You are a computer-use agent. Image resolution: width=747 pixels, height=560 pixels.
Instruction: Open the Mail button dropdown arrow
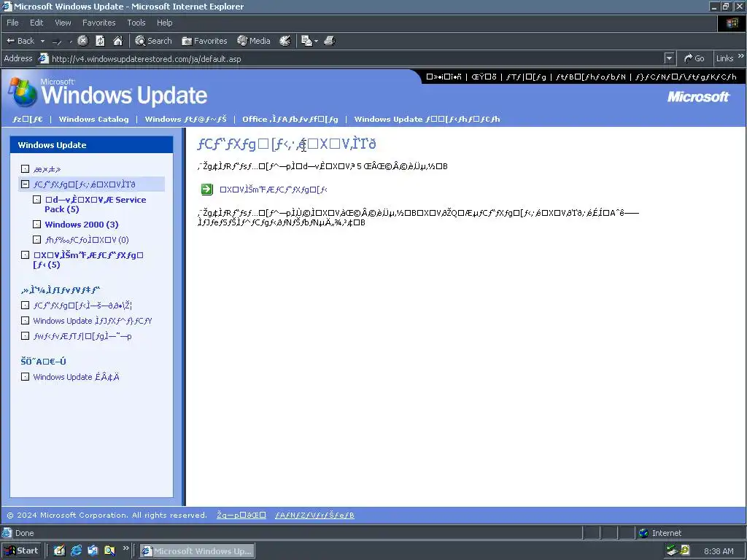(x=317, y=42)
